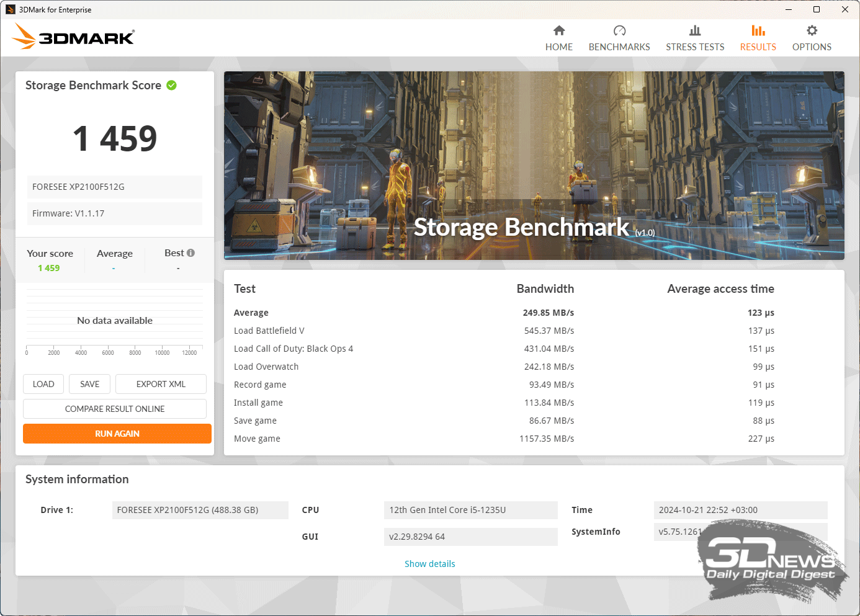Click the CPU value 12th Gen Intel Core i5-1235U
Viewport: 860px width, 616px height.
pyautogui.click(x=471, y=510)
